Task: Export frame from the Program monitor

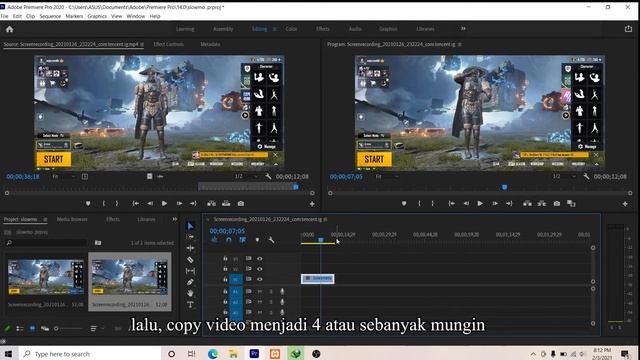Action: (557, 203)
